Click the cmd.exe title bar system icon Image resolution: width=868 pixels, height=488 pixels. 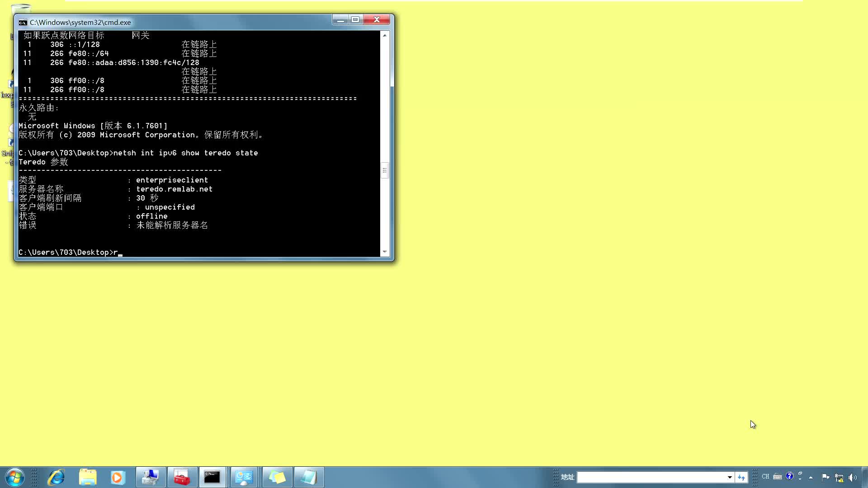click(23, 23)
